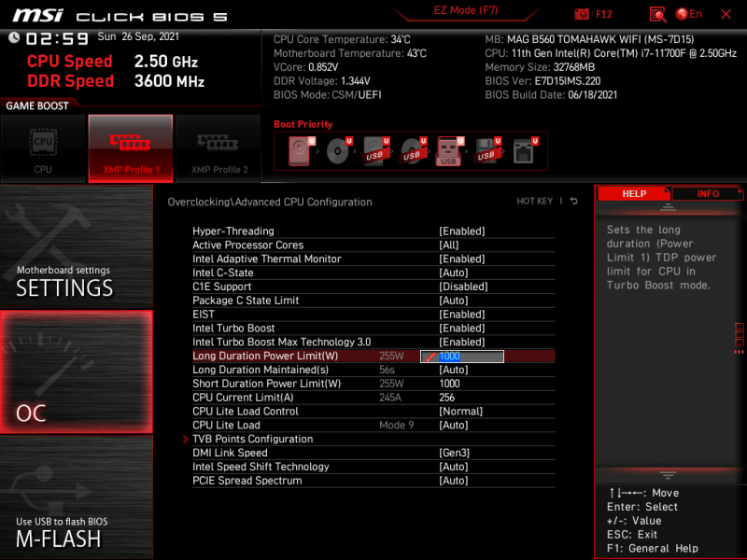
Task: Click the BIOS Ver: E7D15IMS.220 text
Action: click(x=543, y=81)
